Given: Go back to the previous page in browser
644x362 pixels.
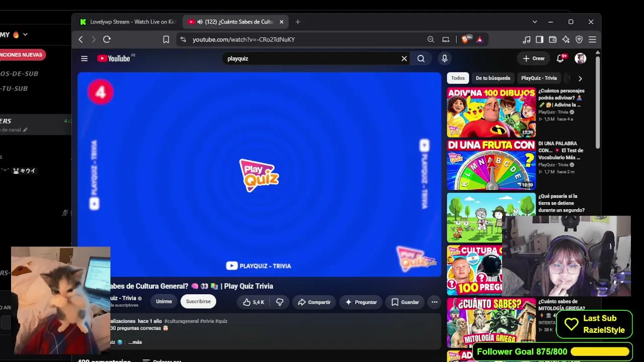Looking at the screenshot, I should (x=80, y=39).
